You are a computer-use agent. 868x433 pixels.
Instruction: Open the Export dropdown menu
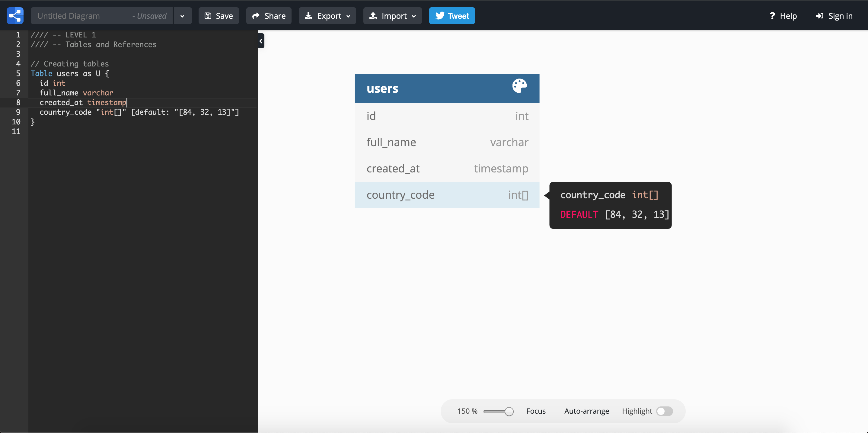point(348,15)
